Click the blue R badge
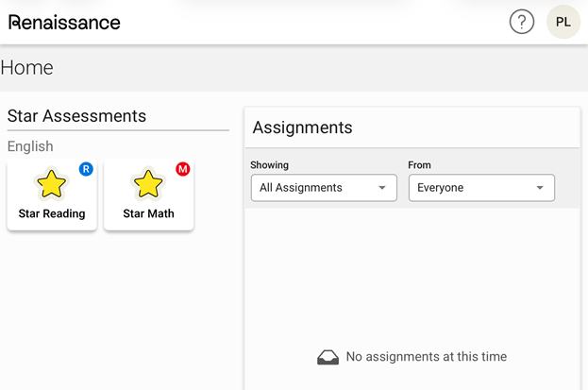This screenshot has height=390, width=588. (86, 169)
